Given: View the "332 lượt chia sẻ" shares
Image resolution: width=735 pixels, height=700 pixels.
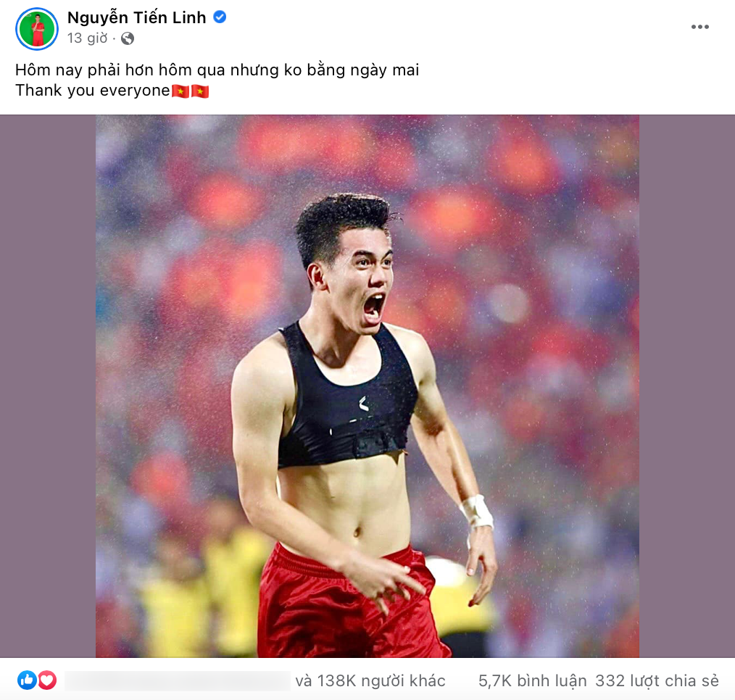Looking at the screenshot, I should tap(657, 680).
